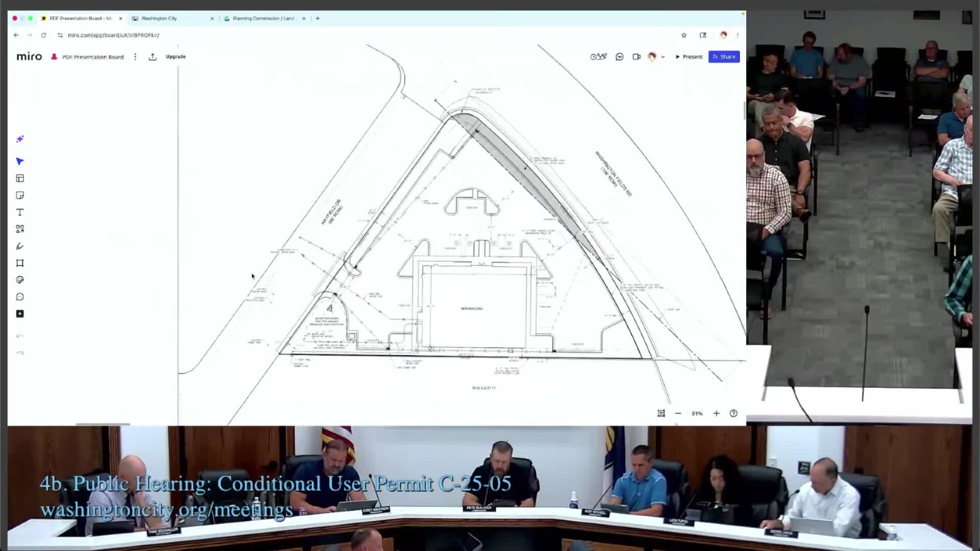
Task: Switch to Washington City tab
Action: click(159, 18)
